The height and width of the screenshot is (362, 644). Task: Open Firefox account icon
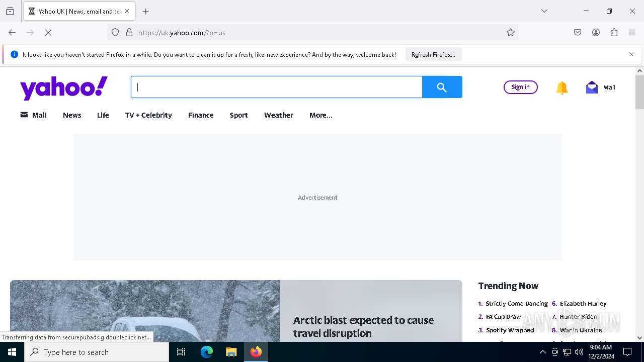596,33
